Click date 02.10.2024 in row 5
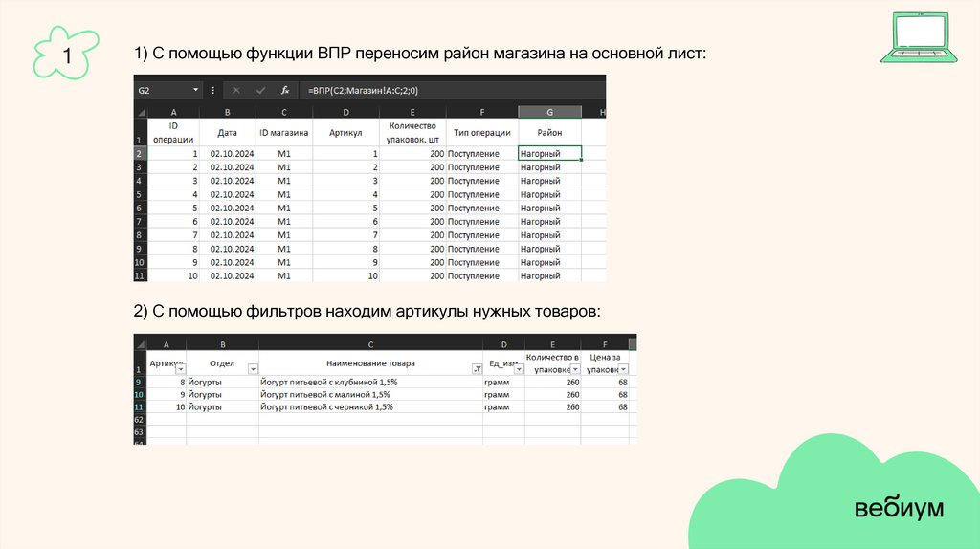 (227, 194)
